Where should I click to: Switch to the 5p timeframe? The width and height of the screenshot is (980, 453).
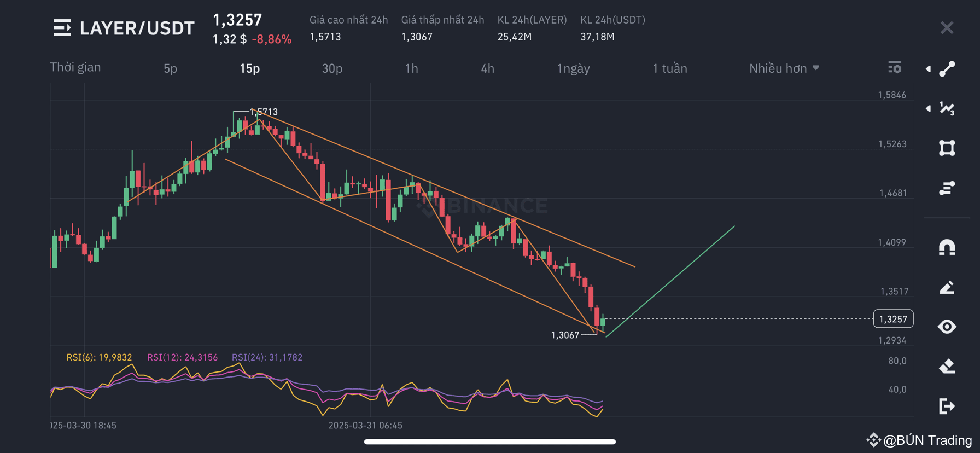click(x=170, y=68)
